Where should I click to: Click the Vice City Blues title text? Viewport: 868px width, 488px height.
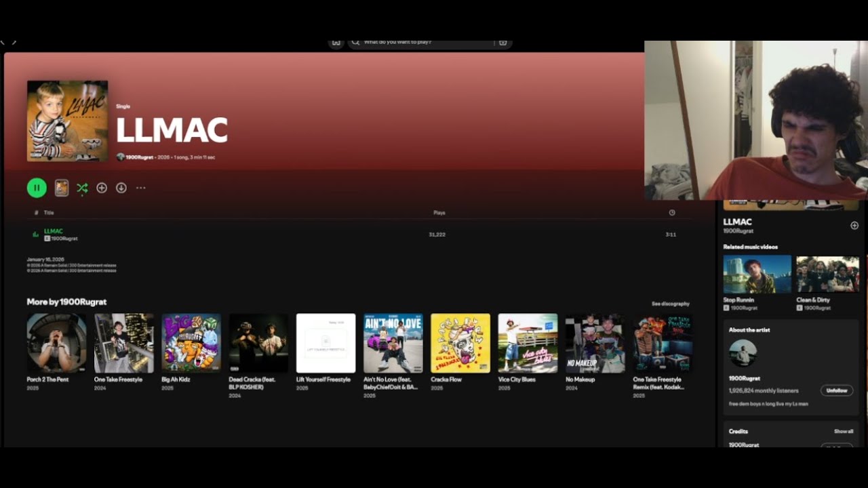click(517, 380)
